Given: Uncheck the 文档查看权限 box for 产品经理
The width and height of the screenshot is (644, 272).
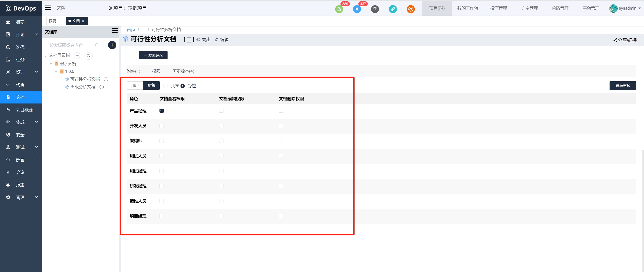Looking at the screenshot, I should pyautogui.click(x=162, y=111).
